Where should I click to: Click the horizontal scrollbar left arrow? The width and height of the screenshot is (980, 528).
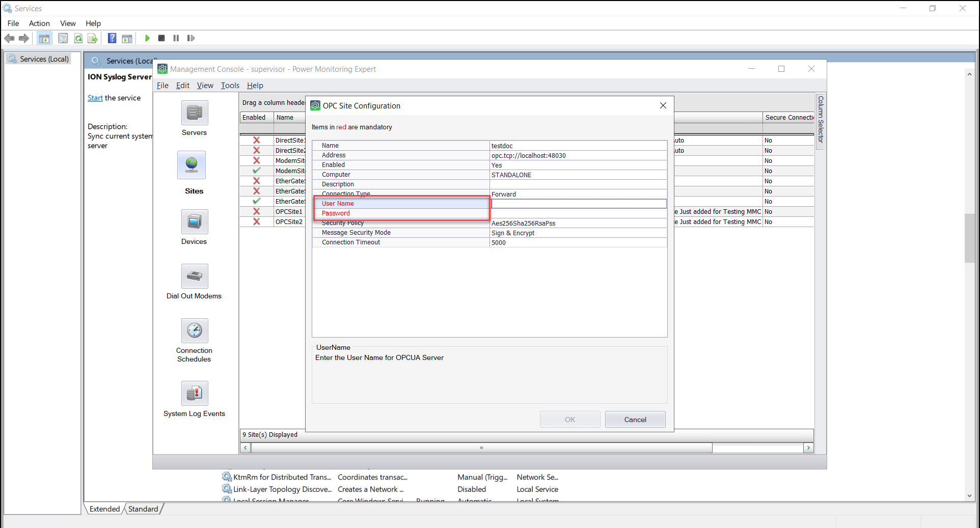(x=246, y=448)
